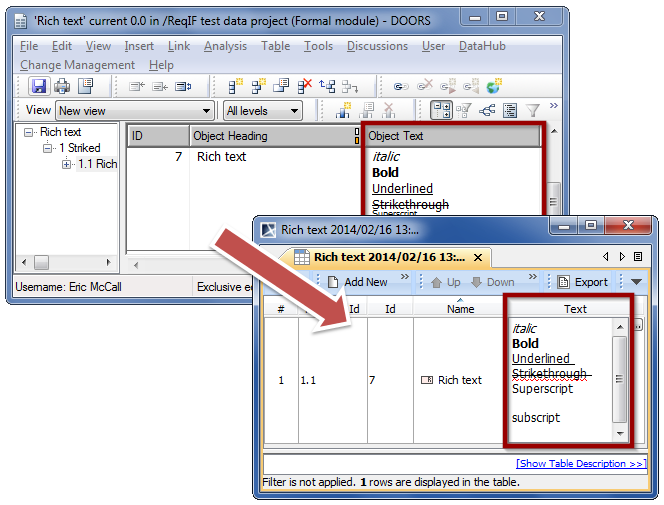Open the All levels dropdown
Screen dimensions: 664x505
coord(263,111)
